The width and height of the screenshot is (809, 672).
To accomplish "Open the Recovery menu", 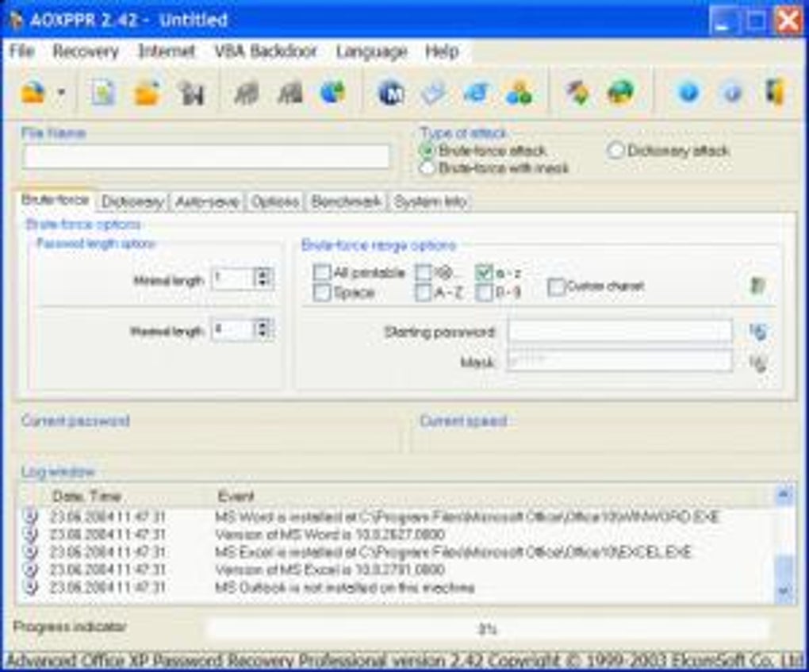I will coord(86,51).
